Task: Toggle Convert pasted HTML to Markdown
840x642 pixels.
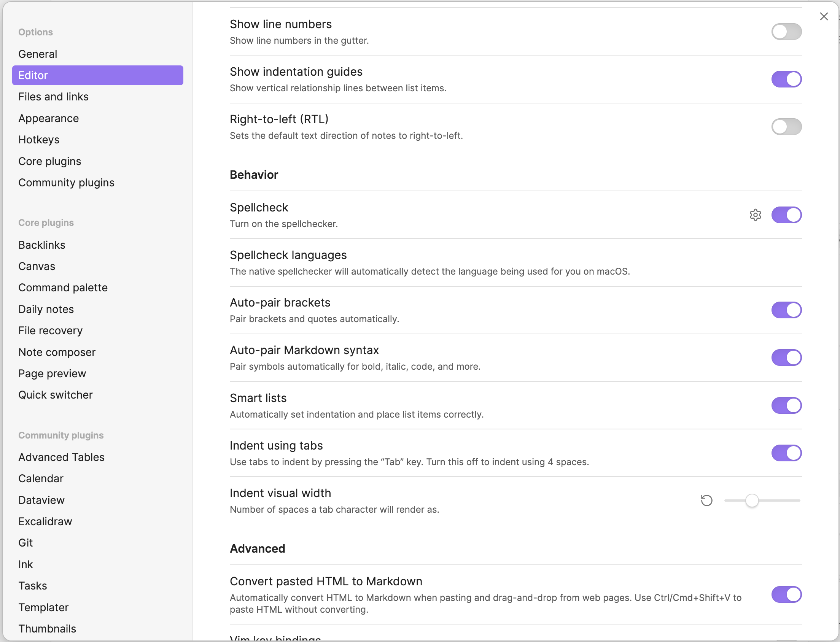Action: pyautogui.click(x=786, y=594)
